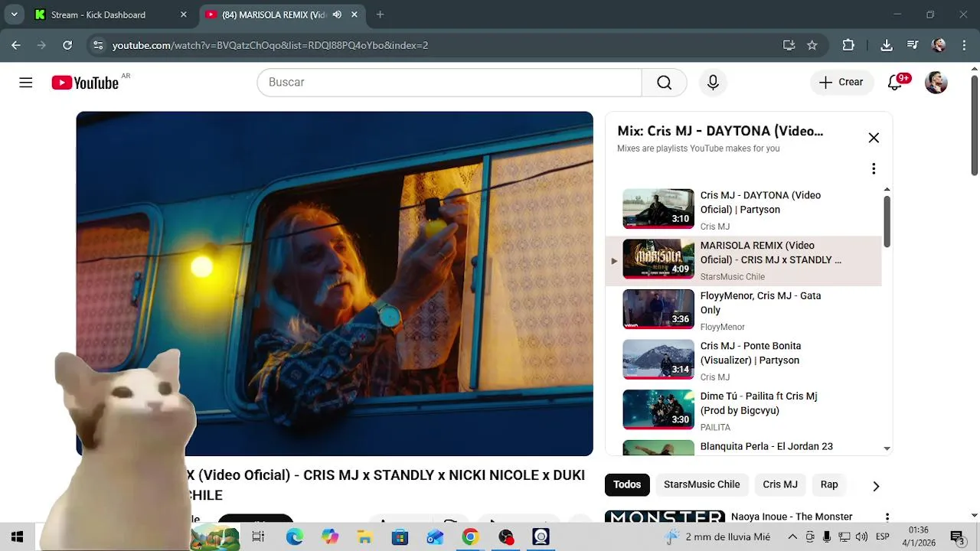Reload the current page
The image size is (980, 551).
(x=67, y=45)
